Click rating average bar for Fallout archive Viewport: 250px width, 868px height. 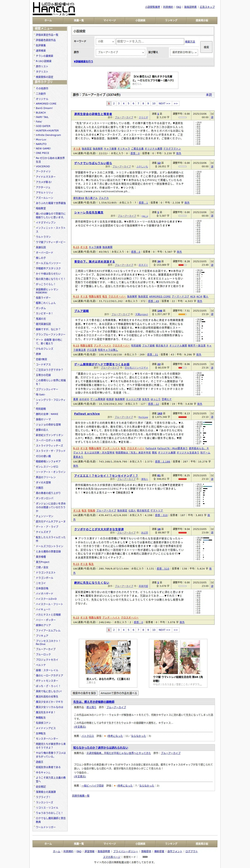[x=182, y=417]
